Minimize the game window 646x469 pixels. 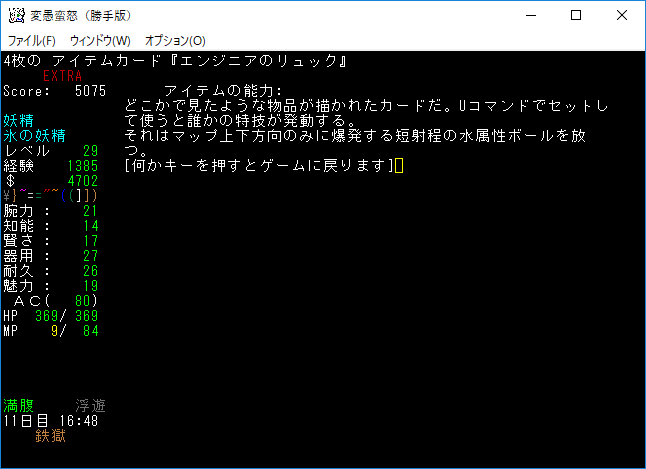coord(529,15)
